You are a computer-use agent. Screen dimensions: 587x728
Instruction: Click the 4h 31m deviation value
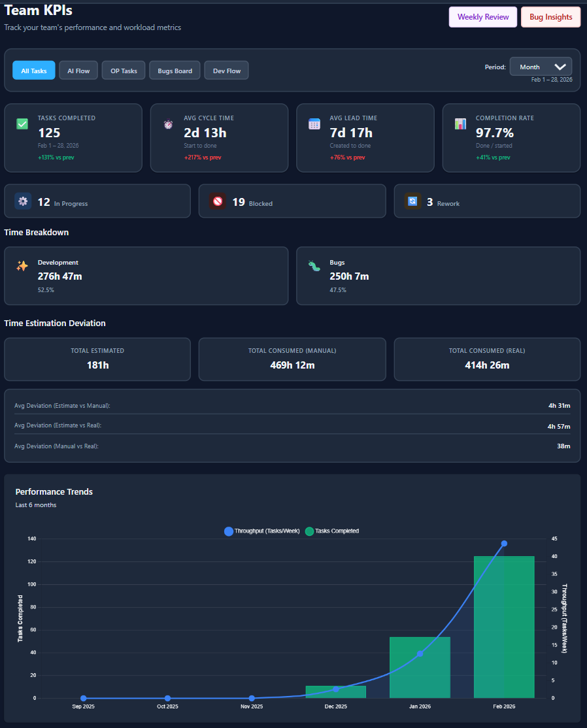coord(559,406)
